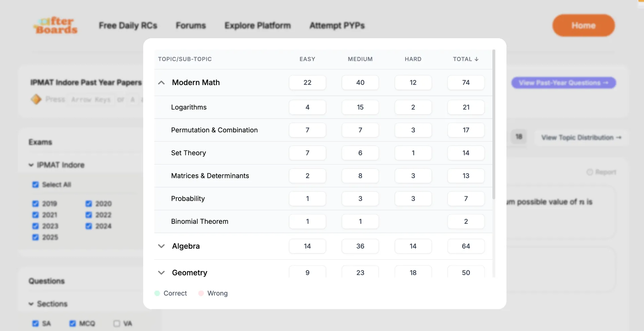Click the orange Home button
The height and width of the screenshot is (331, 644).
[584, 25]
